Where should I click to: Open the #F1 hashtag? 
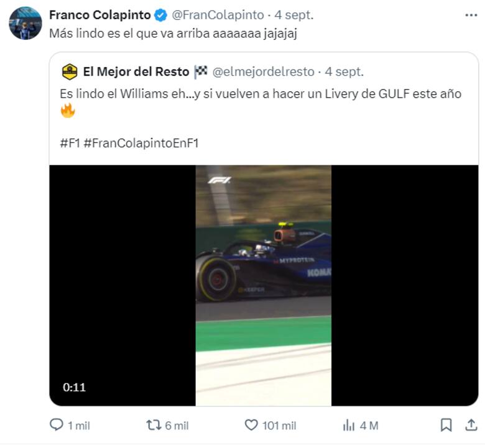click(x=70, y=143)
